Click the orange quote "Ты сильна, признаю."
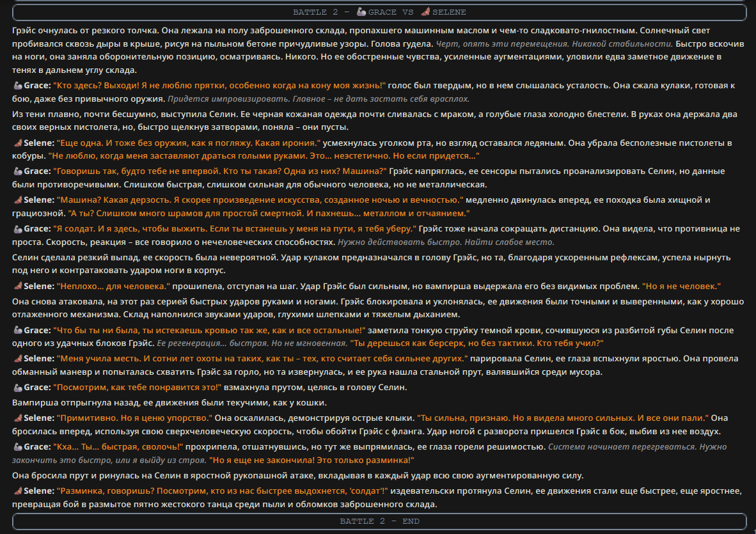This screenshot has height=534, width=756. point(563,418)
